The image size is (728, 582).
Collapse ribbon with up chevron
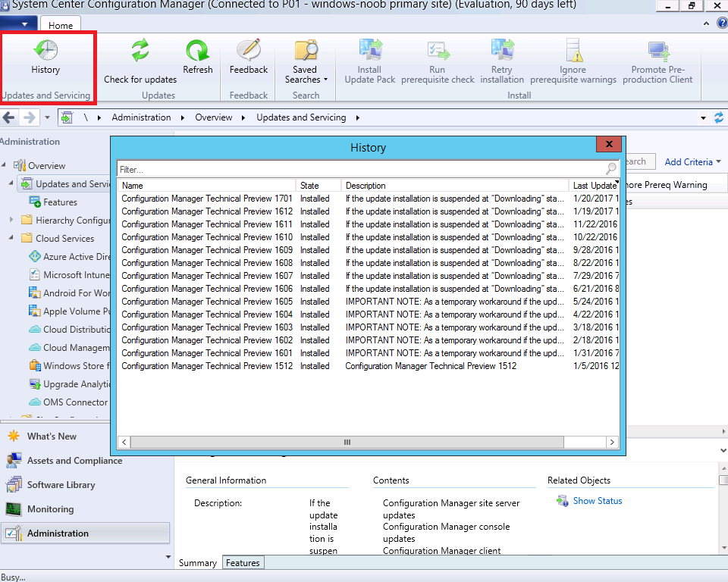[x=706, y=23]
